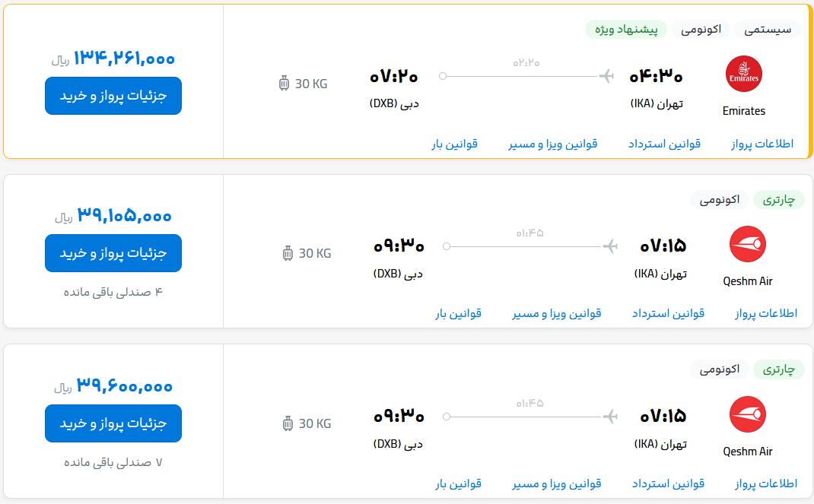The width and height of the screenshot is (814, 504).
Task: Click luggage icon on the 39,600,000 rial flight
Action: (x=288, y=423)
